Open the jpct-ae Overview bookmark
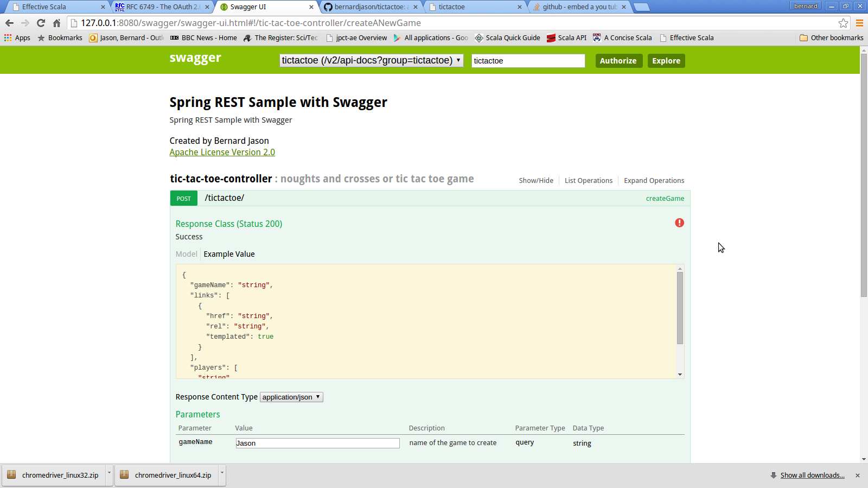The image size is (868, 488). (x=356, y=38)
